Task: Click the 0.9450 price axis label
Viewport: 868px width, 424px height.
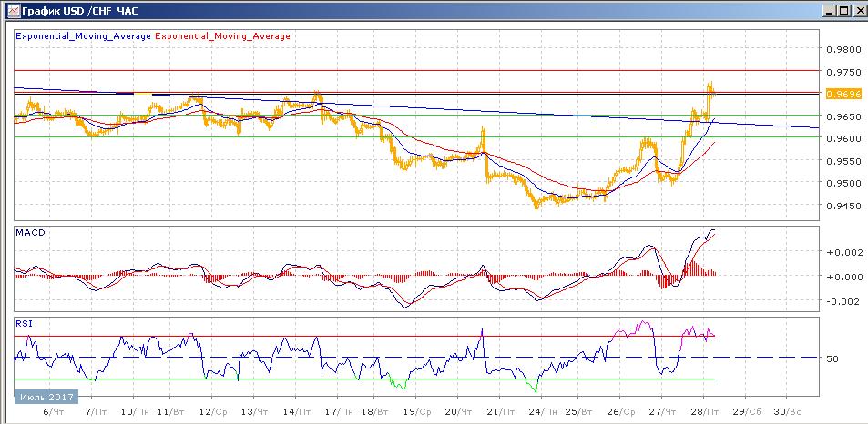Action: (843, 206)
